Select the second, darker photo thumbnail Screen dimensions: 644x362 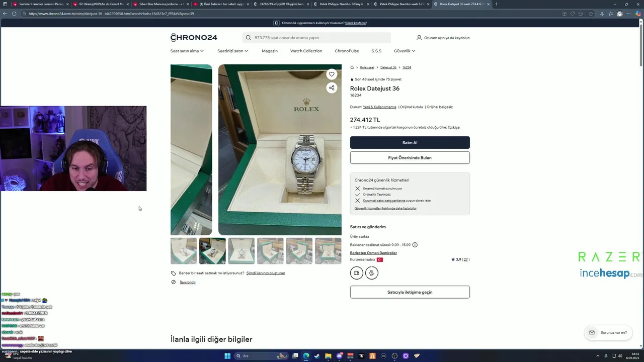(x=212, y=251)
